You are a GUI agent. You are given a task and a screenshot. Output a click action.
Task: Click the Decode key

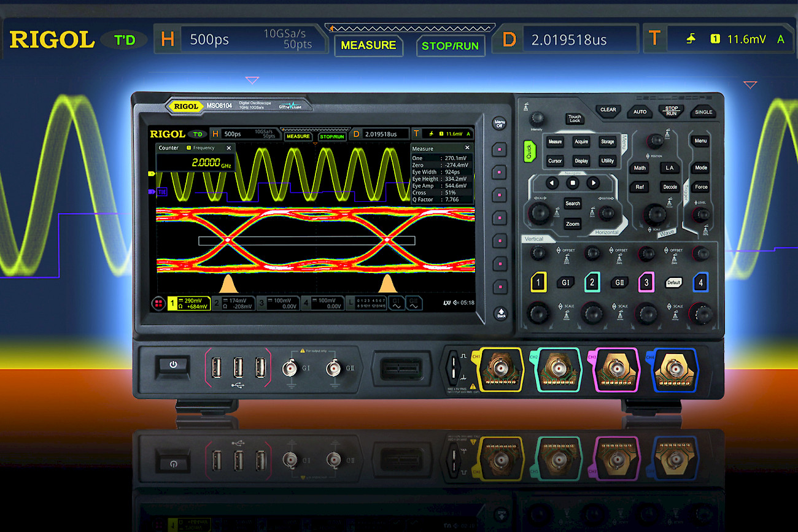670,187
